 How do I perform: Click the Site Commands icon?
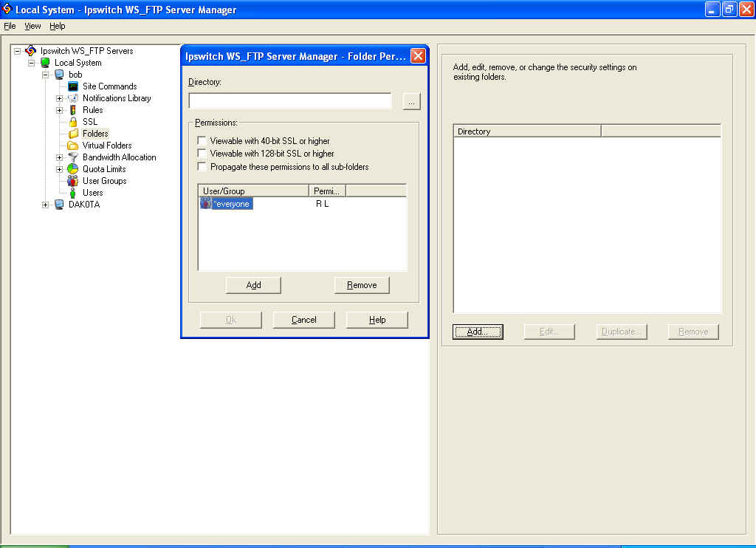click(x=73, y=86)
